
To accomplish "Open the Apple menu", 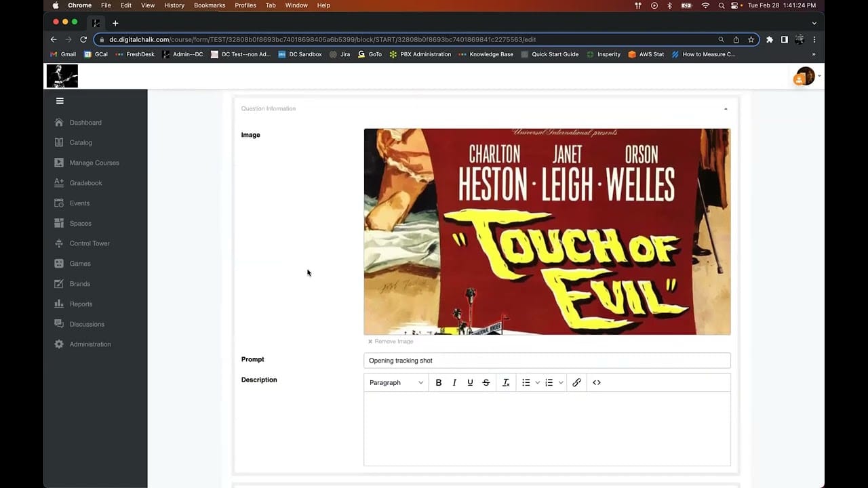I will pos(56,5).
